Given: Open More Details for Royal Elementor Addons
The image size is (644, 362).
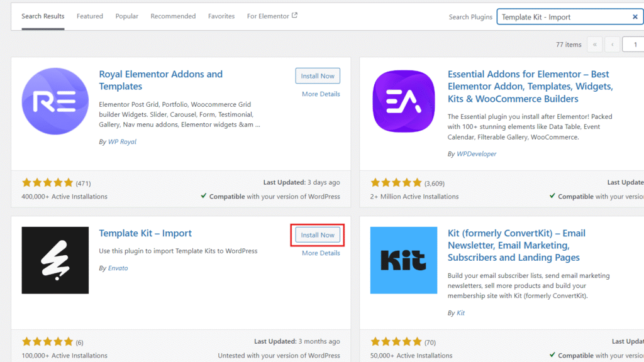Looking at the screenshot, I should pyautogui.click(x=321, y=94).
